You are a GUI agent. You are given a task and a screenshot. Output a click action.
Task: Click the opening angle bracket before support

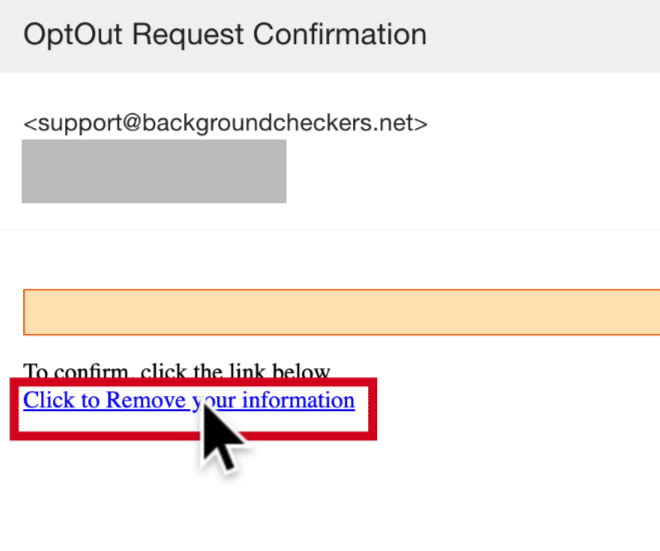(x=29, y=124)
